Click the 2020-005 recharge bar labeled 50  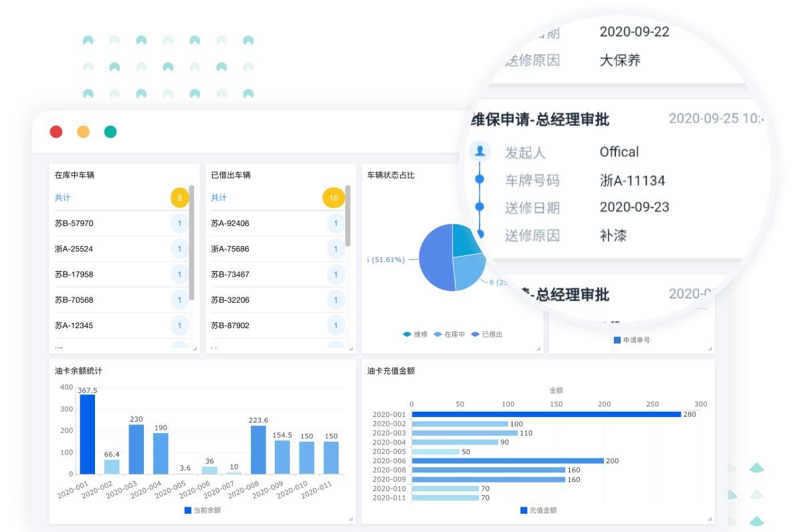[435, 452]
